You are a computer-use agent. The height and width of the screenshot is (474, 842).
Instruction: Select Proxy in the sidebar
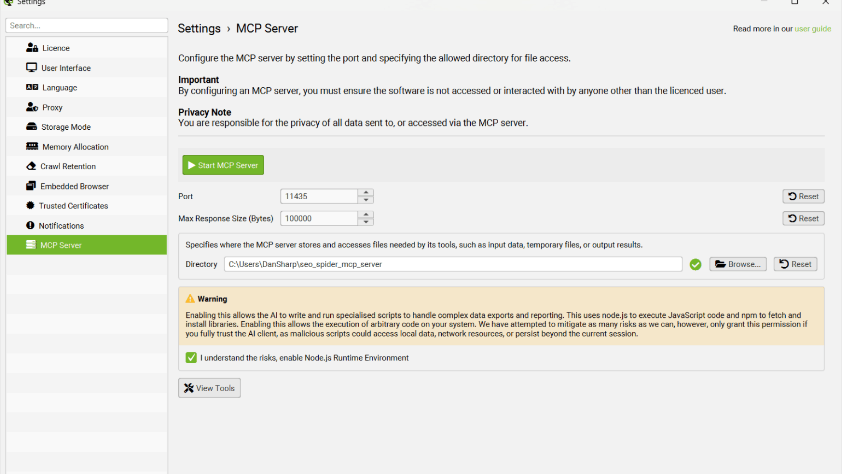coord(86,107)
